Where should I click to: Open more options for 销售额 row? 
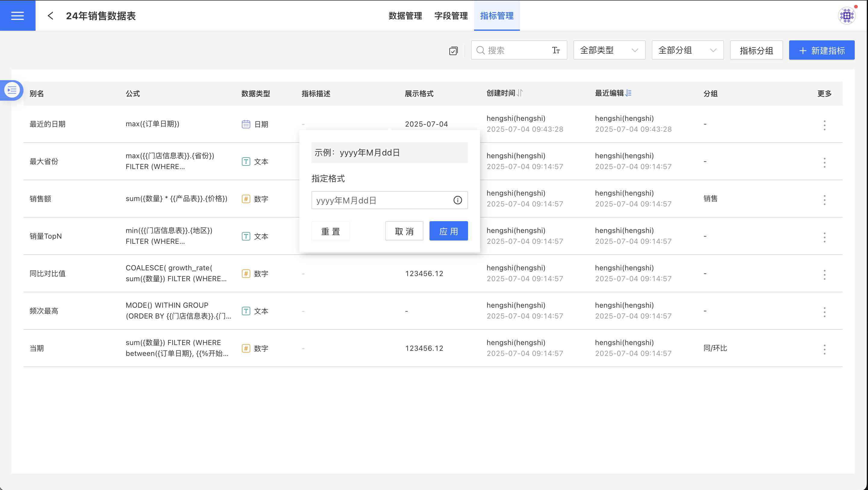coord(824,200)
